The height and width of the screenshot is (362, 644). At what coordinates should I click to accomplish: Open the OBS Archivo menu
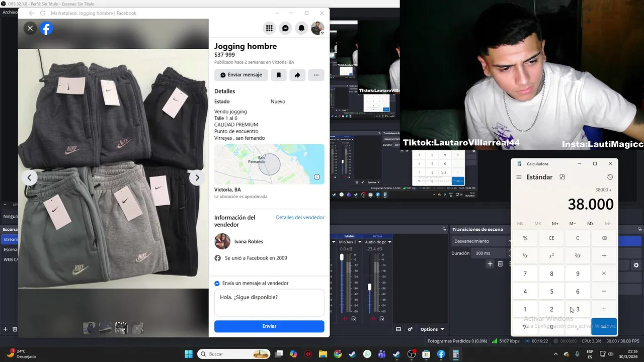point(9,12)
